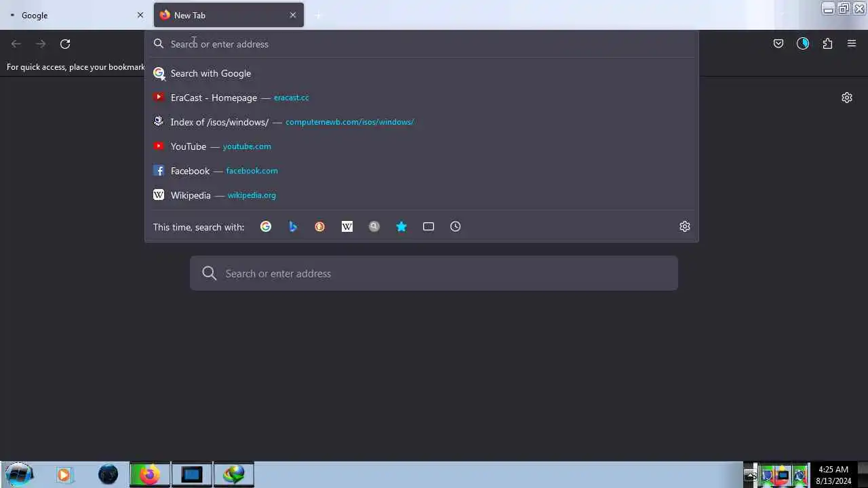Go back one page
The width and height of the screenshot is (868, 488).
(16, 43)
